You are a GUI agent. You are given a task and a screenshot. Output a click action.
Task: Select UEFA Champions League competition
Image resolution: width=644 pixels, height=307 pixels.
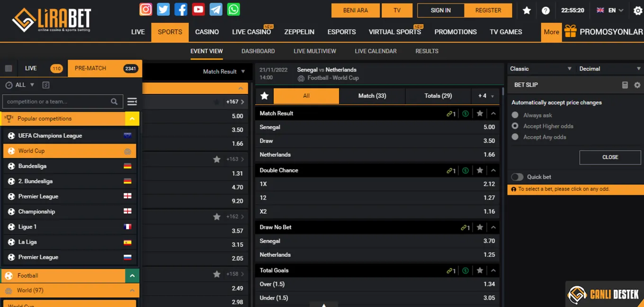click(x=70, y=136)
